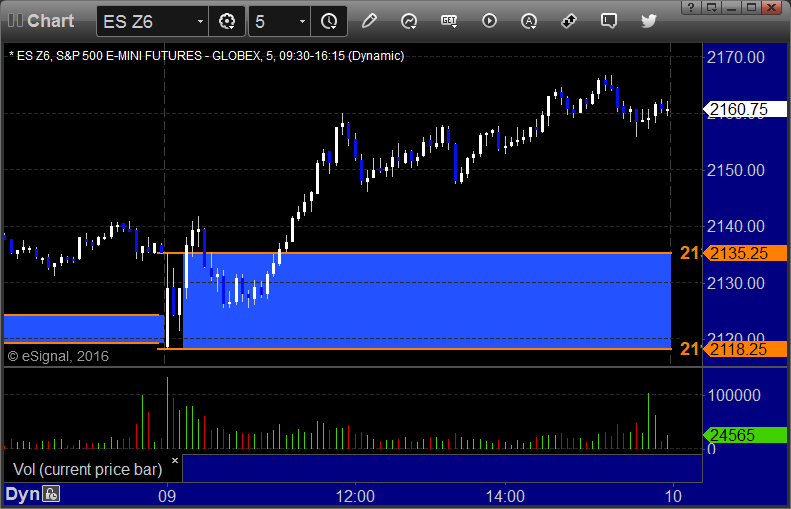This screenshot has width=791, height=509.
Task: Pop out the chart window
Action: pyautogui.click(x=711, y=7)
